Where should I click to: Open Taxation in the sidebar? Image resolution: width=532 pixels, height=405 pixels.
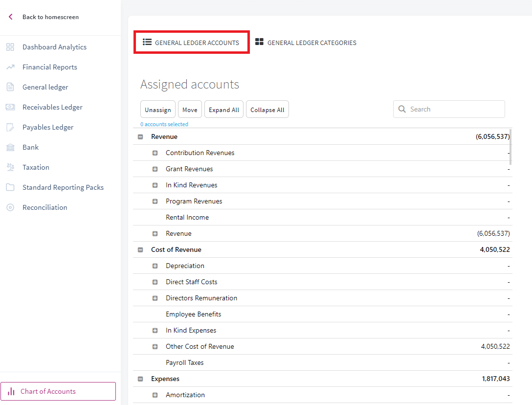click(x=36, y=167)
